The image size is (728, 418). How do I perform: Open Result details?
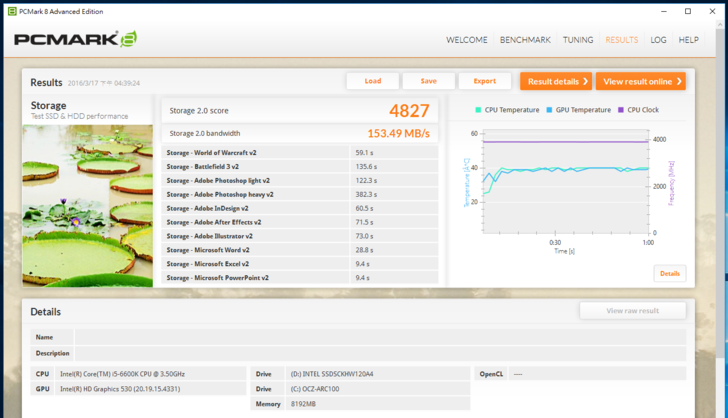coord(555,81)
